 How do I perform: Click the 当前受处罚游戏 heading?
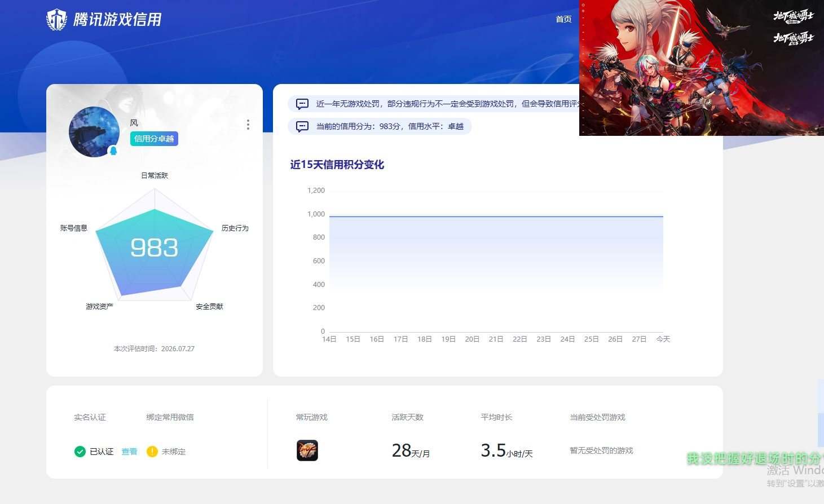pos(597,417)
